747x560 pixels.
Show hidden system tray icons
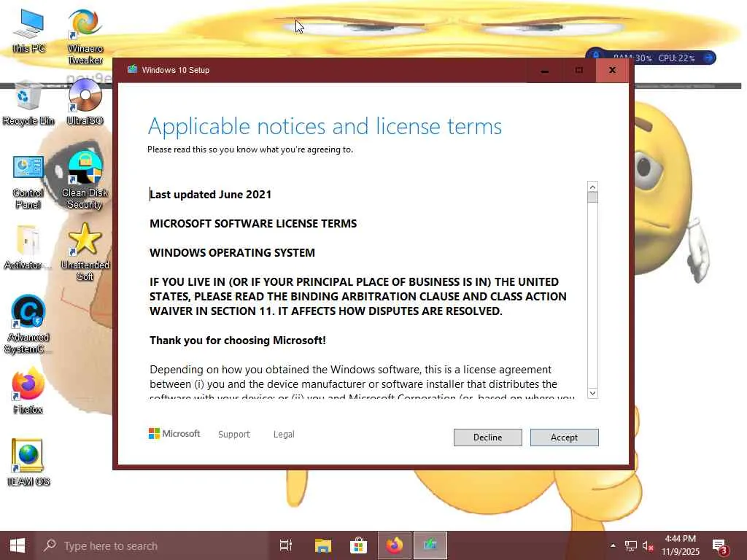[613, 545]
